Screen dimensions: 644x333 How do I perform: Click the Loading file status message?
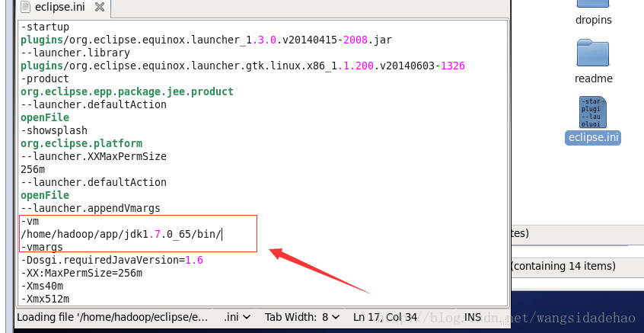click(x=112, y=317)
